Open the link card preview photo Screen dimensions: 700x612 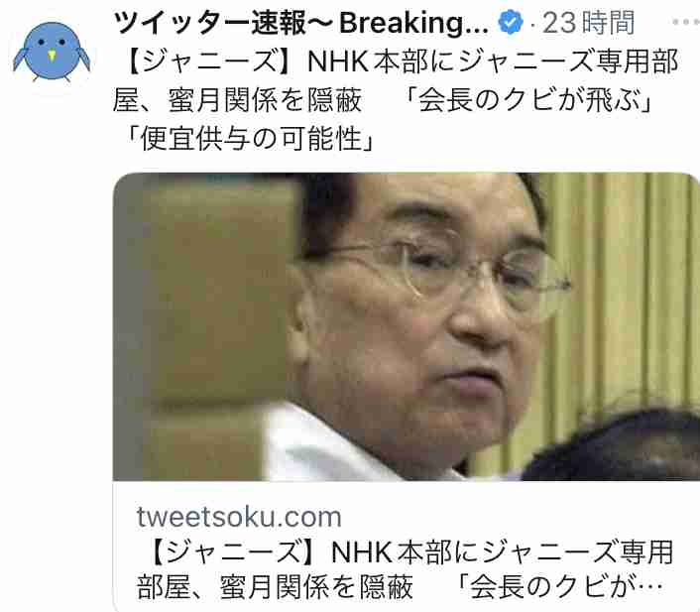407,326
